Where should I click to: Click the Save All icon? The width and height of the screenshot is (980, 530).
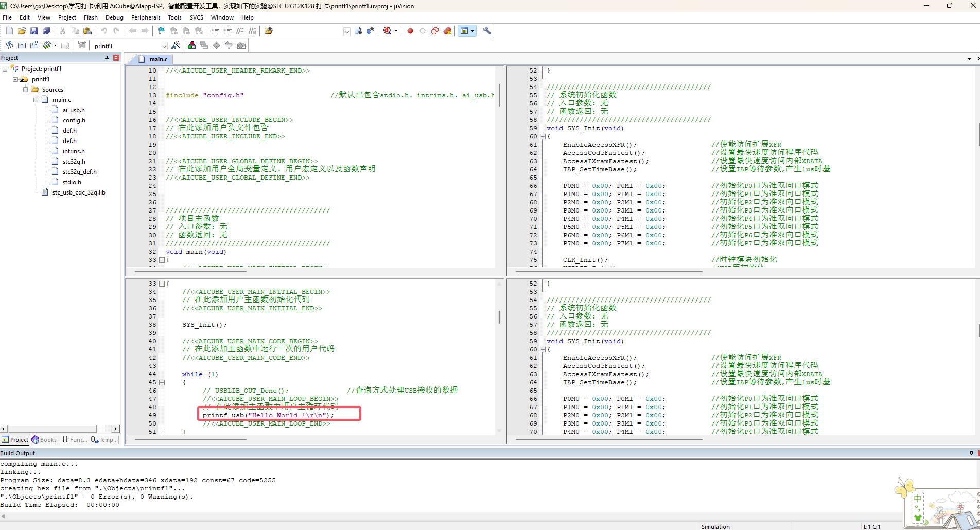[46, 31]
